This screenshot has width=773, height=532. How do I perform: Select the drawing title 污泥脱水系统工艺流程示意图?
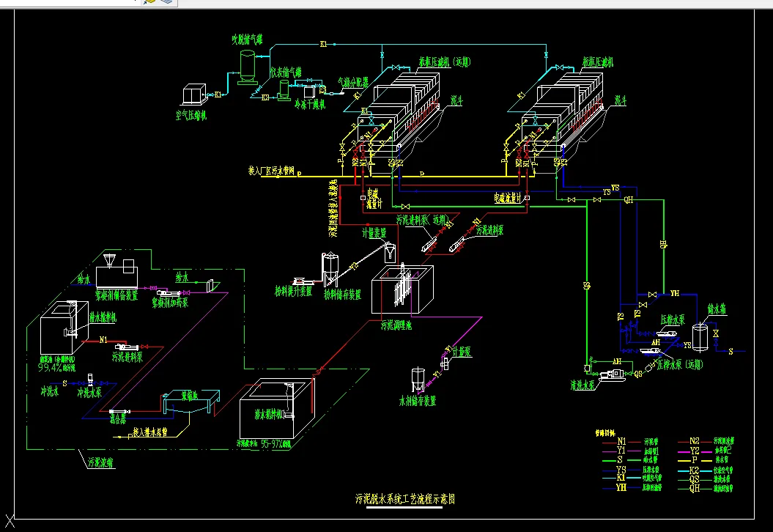click(x=405, y=498)
